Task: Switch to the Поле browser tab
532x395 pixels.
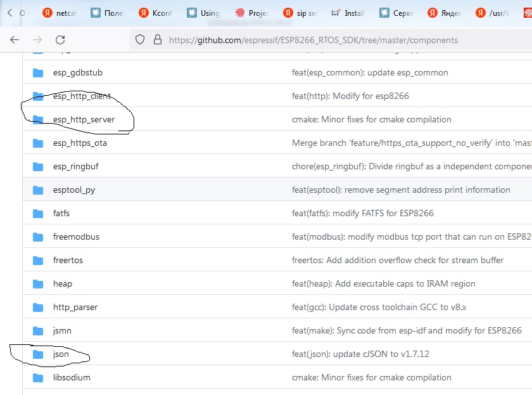Action: point(108,13)
